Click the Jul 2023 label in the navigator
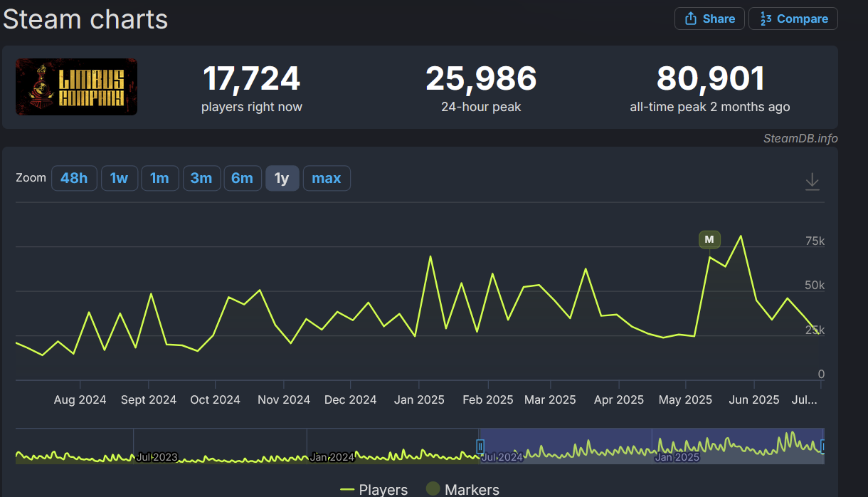 click(x=157, y=457)
